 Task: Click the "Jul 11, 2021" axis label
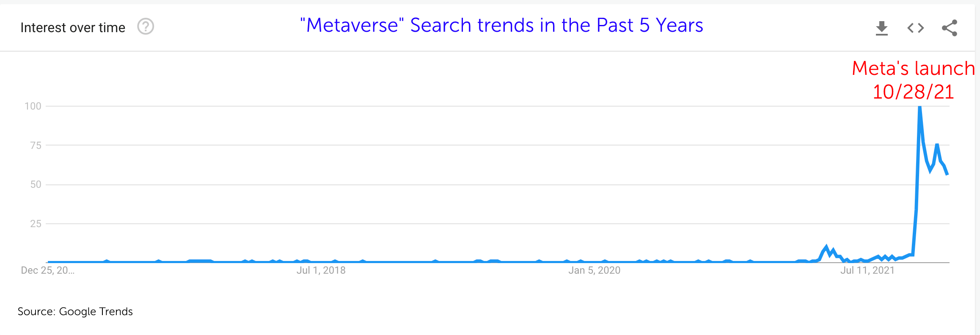click(x=867, y=270)
